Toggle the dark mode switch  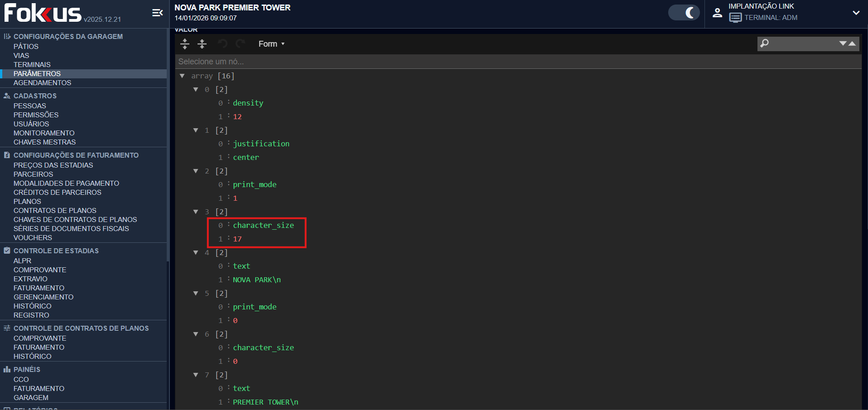[684, 13]
